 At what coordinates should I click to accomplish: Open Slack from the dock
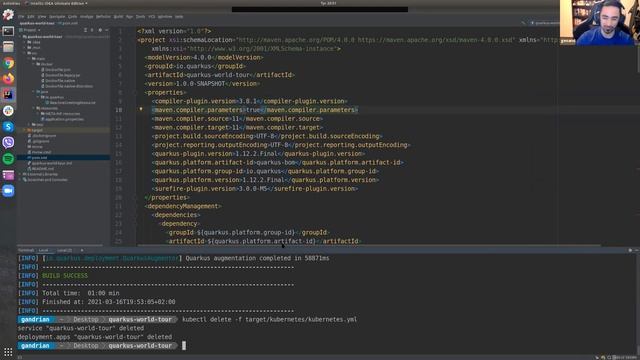[8, 111]
